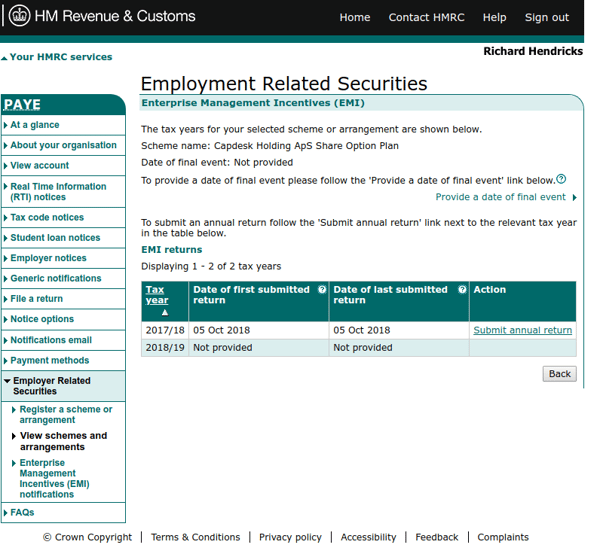This screenshot has height=557, width=600.
Task: Open Real Time Information (RTI) notices
Action: [x=58, y=192]
